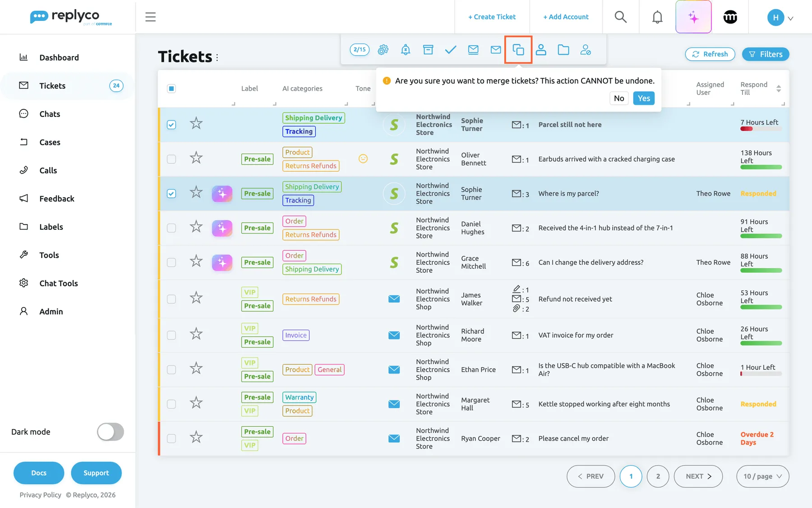Check the Ryan Cooper ticket checkbox

click(x=171, y=438)
